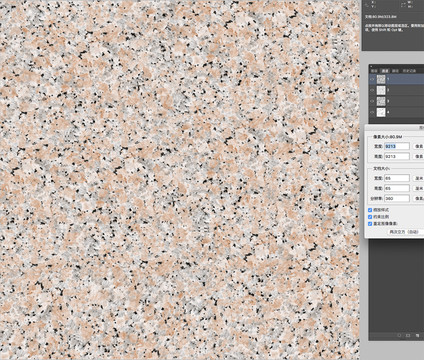This screenshot has width=424, height=360.
Task: Select channel 1 thumbnail in panel
Action: click(381, 79)
